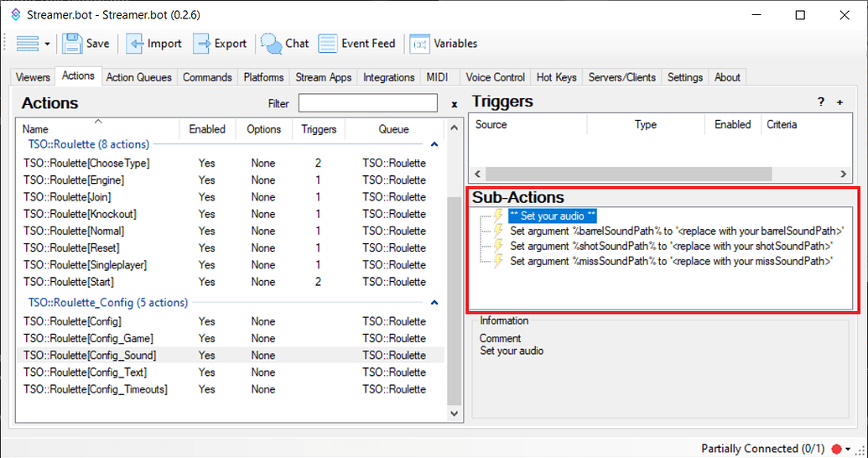The height and width of the screenshot is (458, 868).
Task: Select TSO::Roulette[Config] action
Action: pyautogui.click(x=231, y=322)
